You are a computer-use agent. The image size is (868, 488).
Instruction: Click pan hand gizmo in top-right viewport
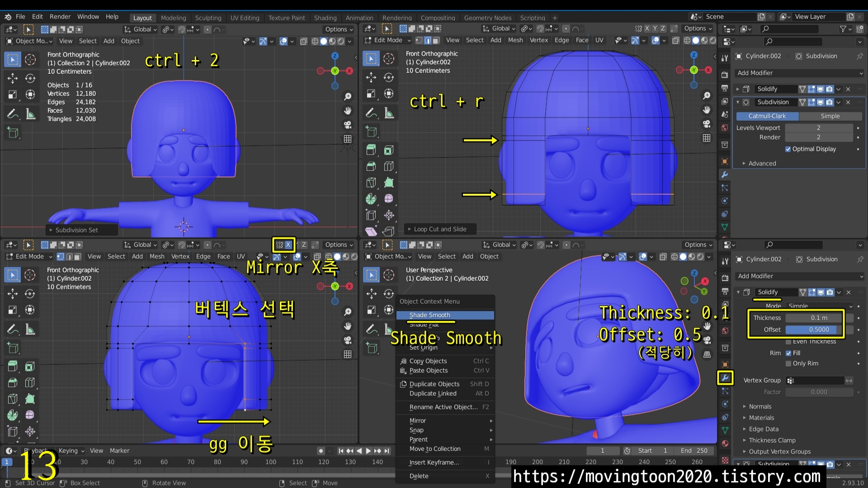[x=707, y=110]
